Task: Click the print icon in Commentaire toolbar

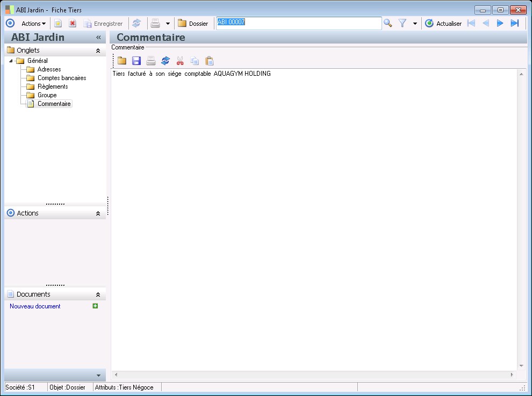Action: pos(151,61)
